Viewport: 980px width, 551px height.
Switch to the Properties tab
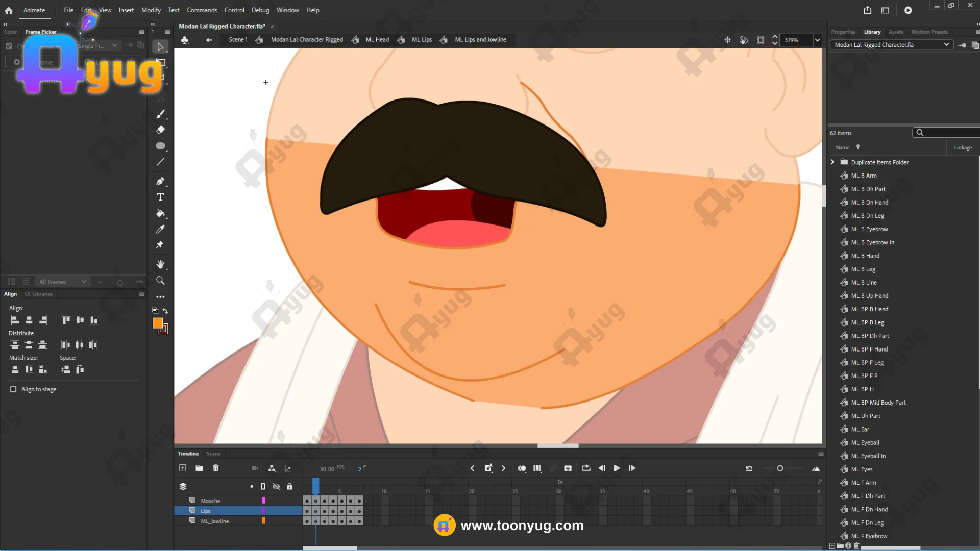coord(843,32)
